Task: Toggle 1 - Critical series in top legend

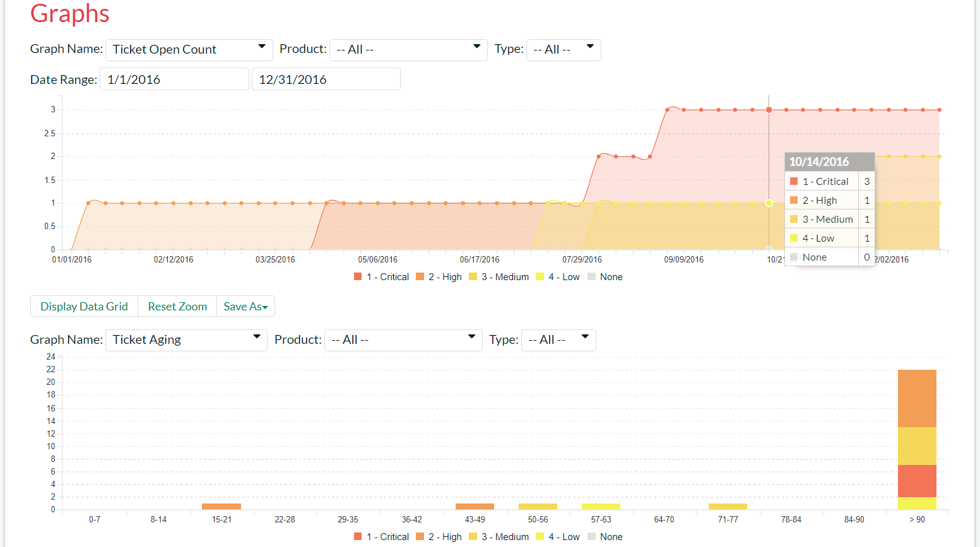Action: (382, 277)
